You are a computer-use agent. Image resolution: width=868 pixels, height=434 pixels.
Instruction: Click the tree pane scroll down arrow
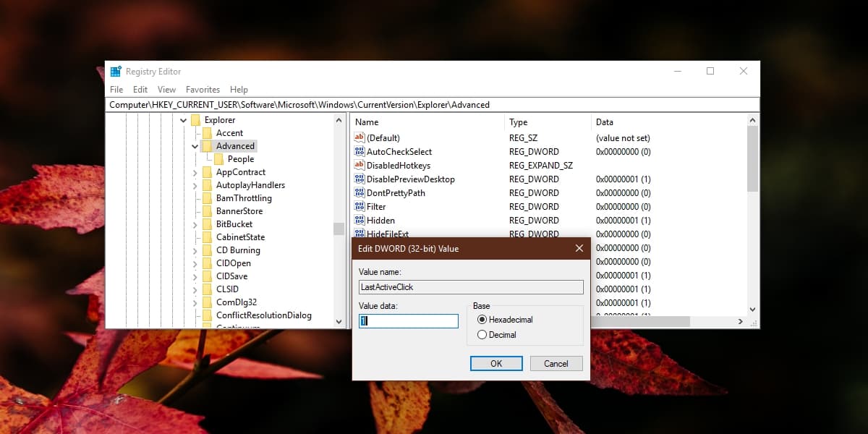coord(339,321)
